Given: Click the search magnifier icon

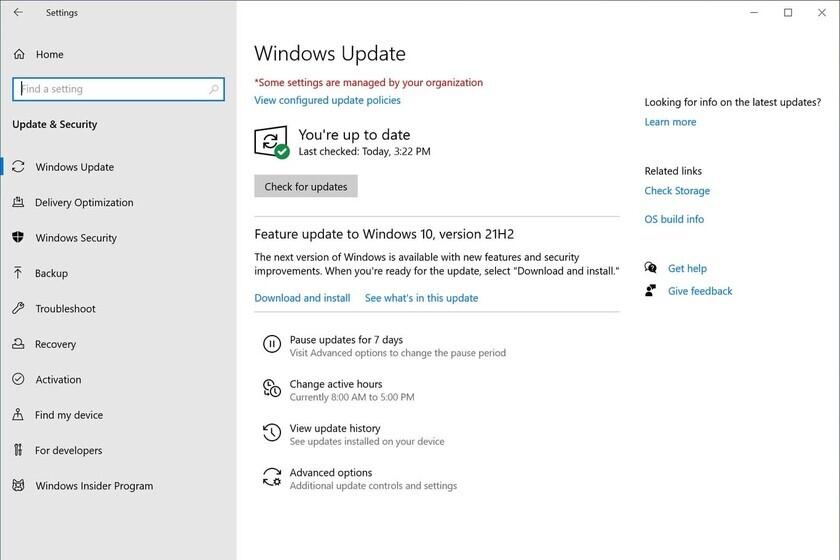Looking at the screenshot, I should [214, 89].
